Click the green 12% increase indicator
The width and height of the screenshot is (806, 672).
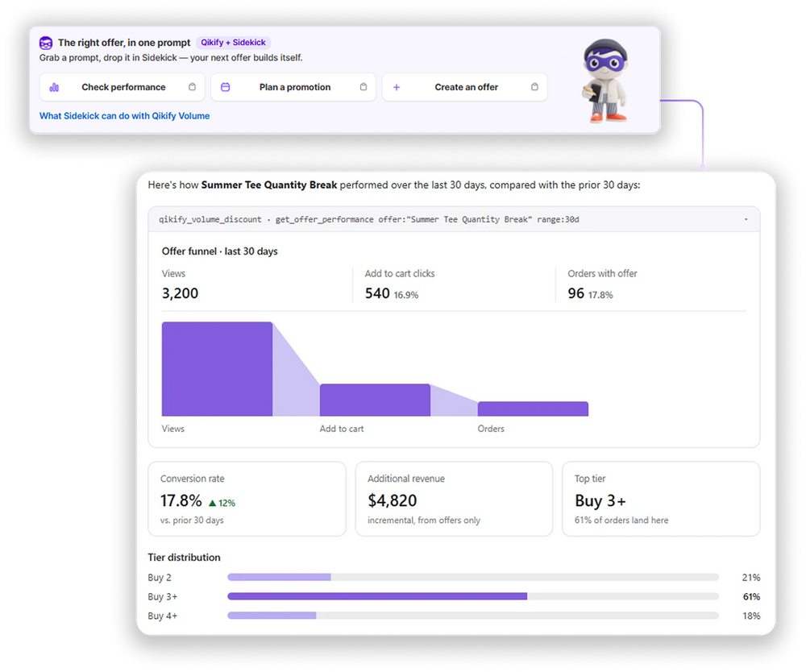tap(222, 503)
